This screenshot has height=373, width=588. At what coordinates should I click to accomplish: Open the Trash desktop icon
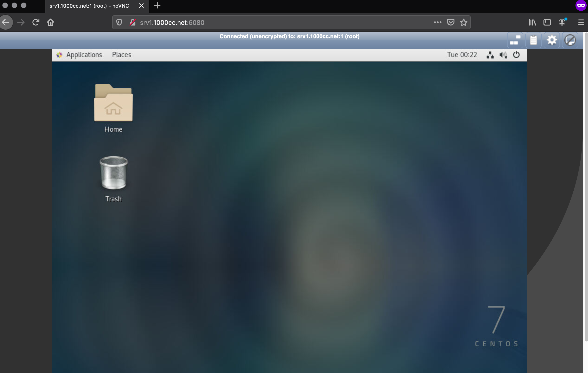pyautogui.click(x=113, y=179)
